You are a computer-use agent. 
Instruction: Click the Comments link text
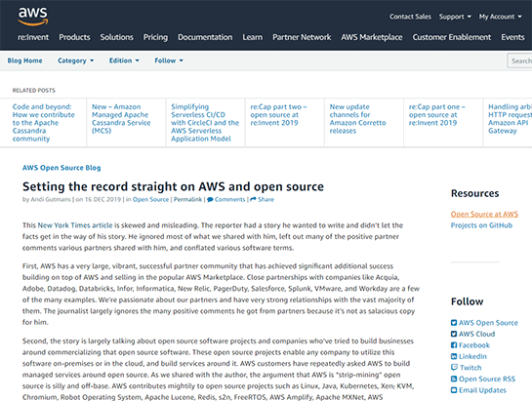229,199
